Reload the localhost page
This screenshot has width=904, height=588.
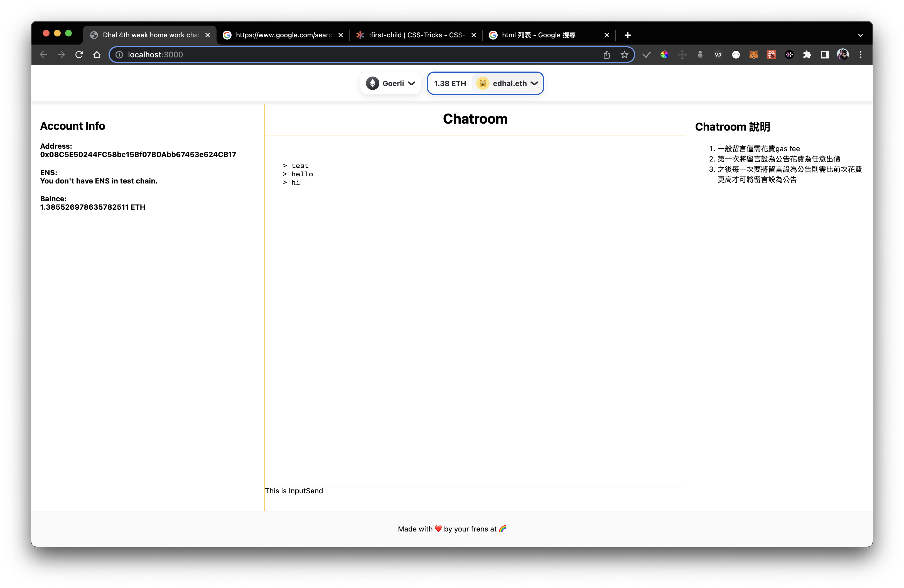79,55
